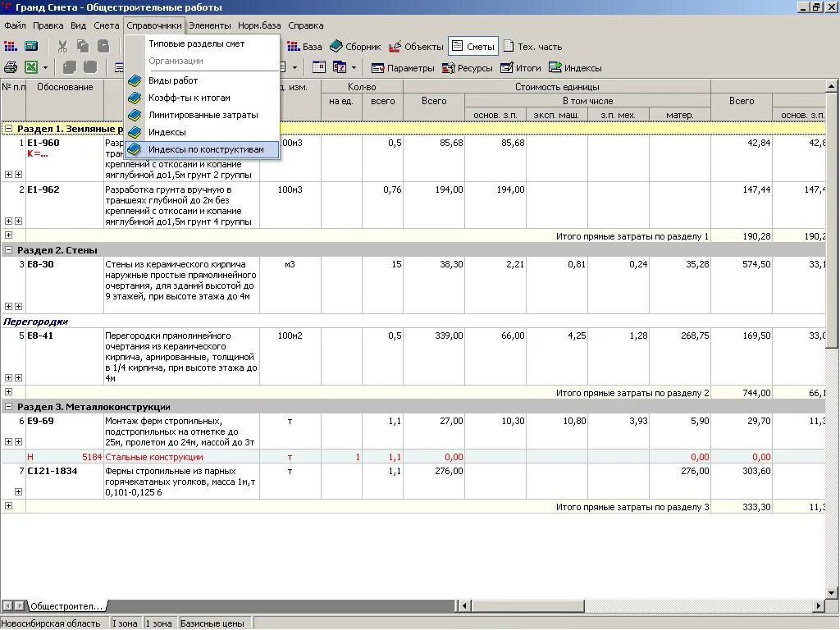Choose Коэфф-ты к итогам entry
Viewport: 840px width, 630px height.
(x=202, y=98)
